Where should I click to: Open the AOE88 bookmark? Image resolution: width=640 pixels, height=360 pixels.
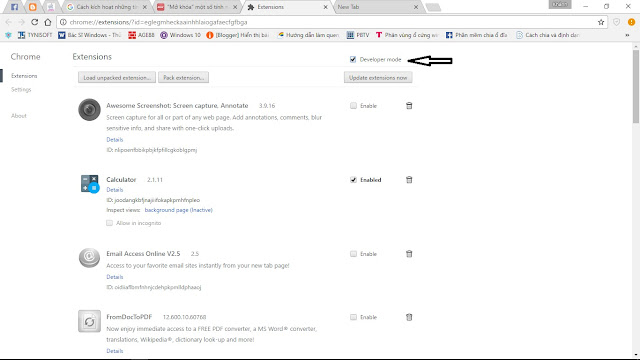point(141,35)
